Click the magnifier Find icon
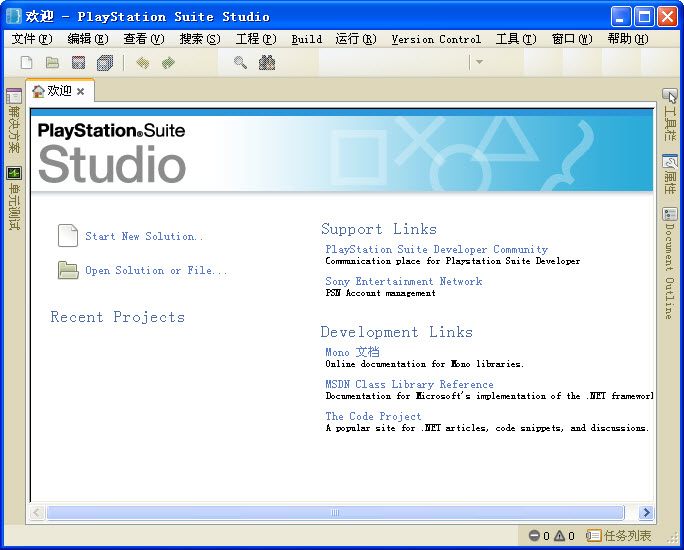This screenshot has height=550, width=684. click(x=240, y=63)
